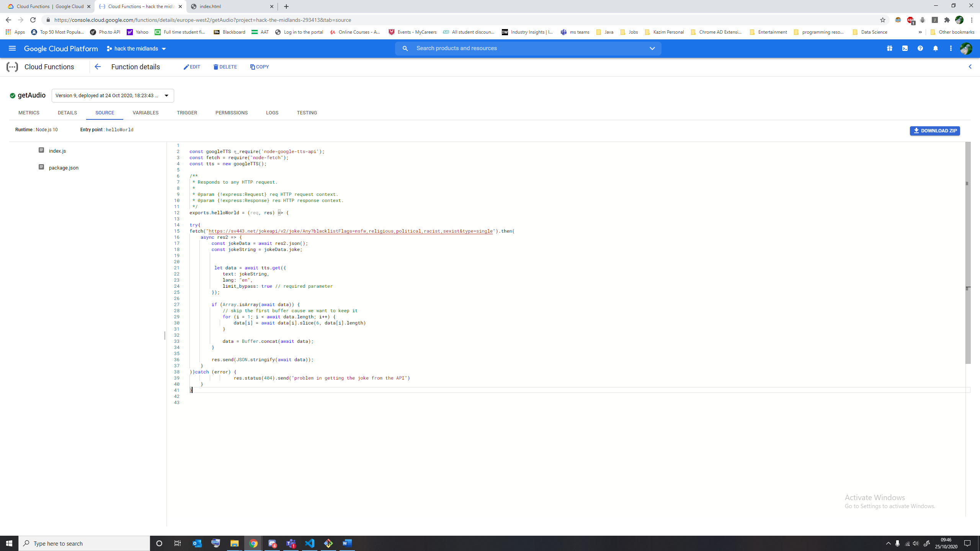Open the hamburger navigation menu
980x551 pixels.
click(x=12, y=49)
